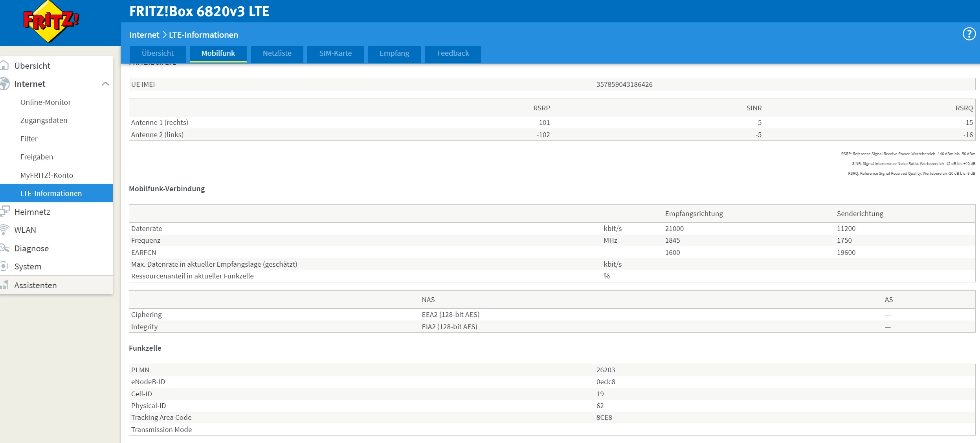Collapse the Internet menu chevron
Image resolution: width=980 pixels, height=443 pixels.
click(105, 84)
